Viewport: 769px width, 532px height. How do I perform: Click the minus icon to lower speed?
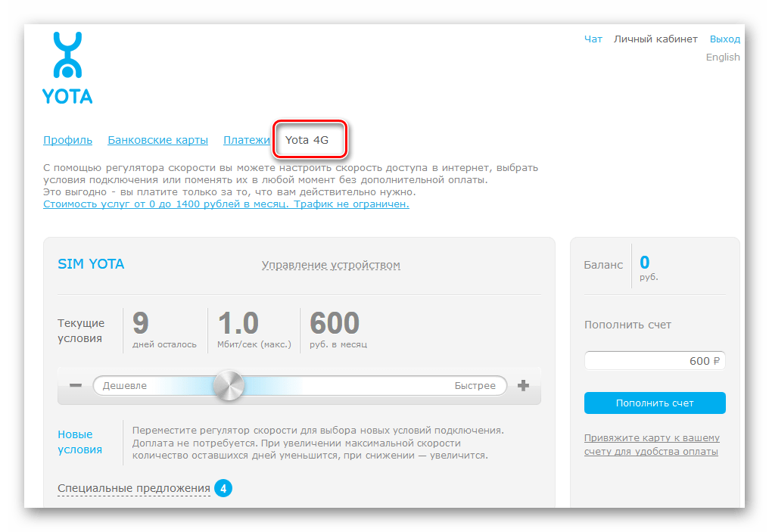(76, 385)
